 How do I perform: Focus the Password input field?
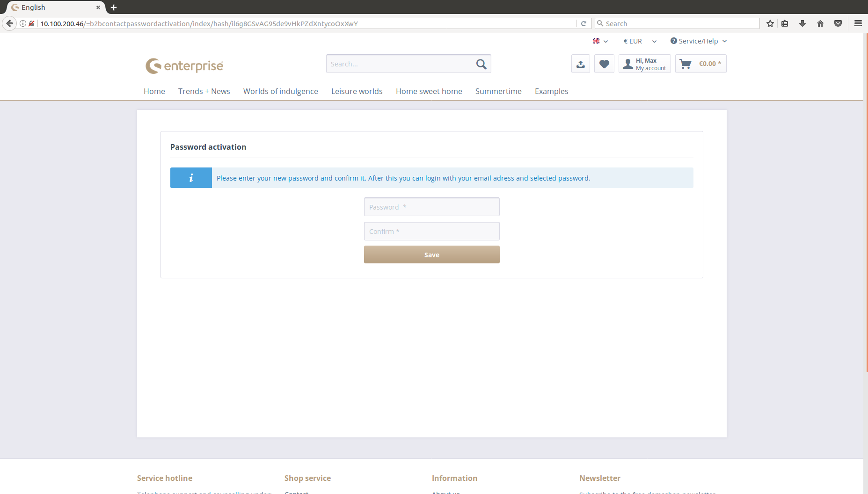pyautogui.click(x=431, y=207)
